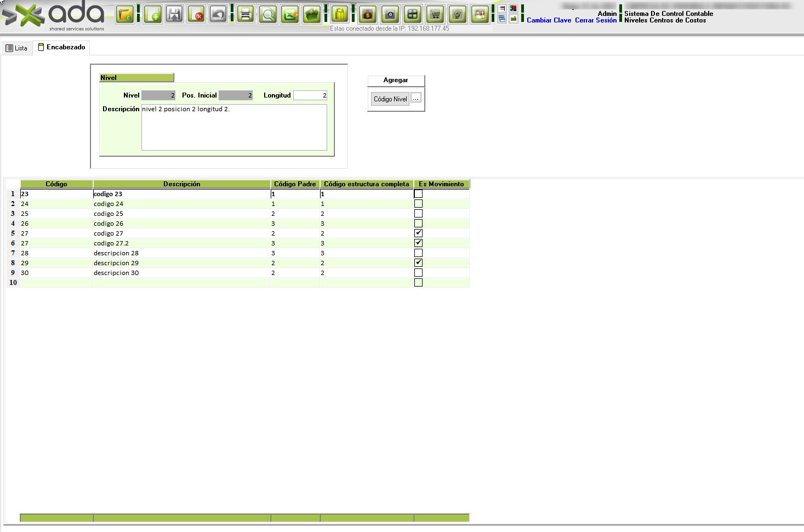The image size is (804, 532).
Task: Click the Excel export icon
Action: click(x=290, y=14)
